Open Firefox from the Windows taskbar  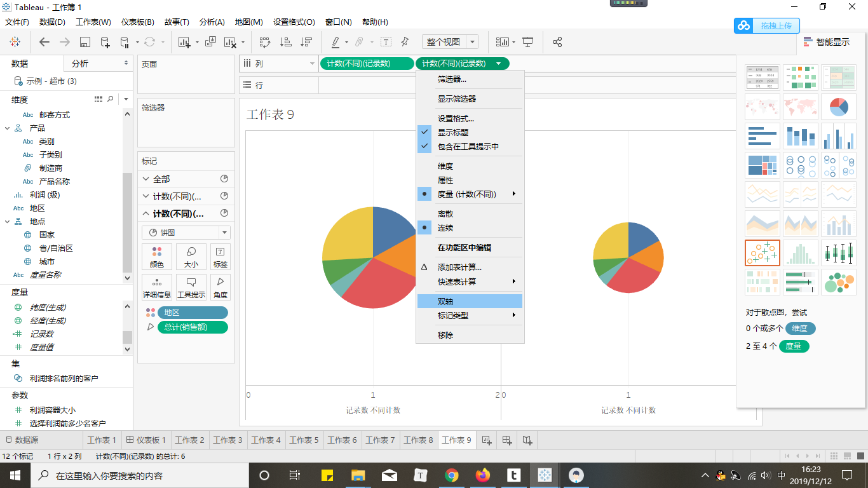click(483, 475)
